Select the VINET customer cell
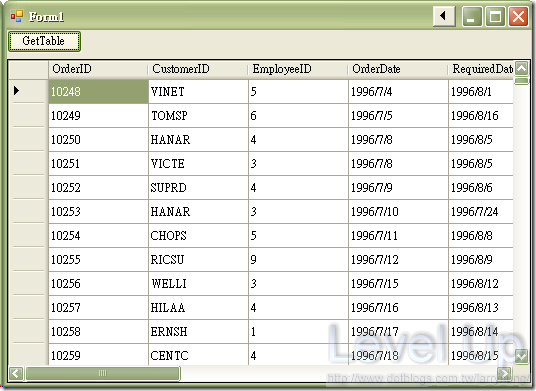The width and height of the screenshot is (536, 391). pyautogui.click(x=199, y=92)
